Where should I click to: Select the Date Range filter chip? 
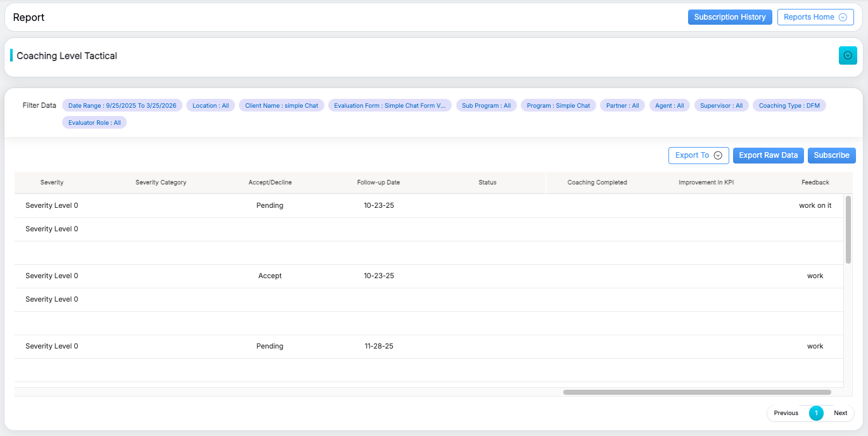(122, 106)
